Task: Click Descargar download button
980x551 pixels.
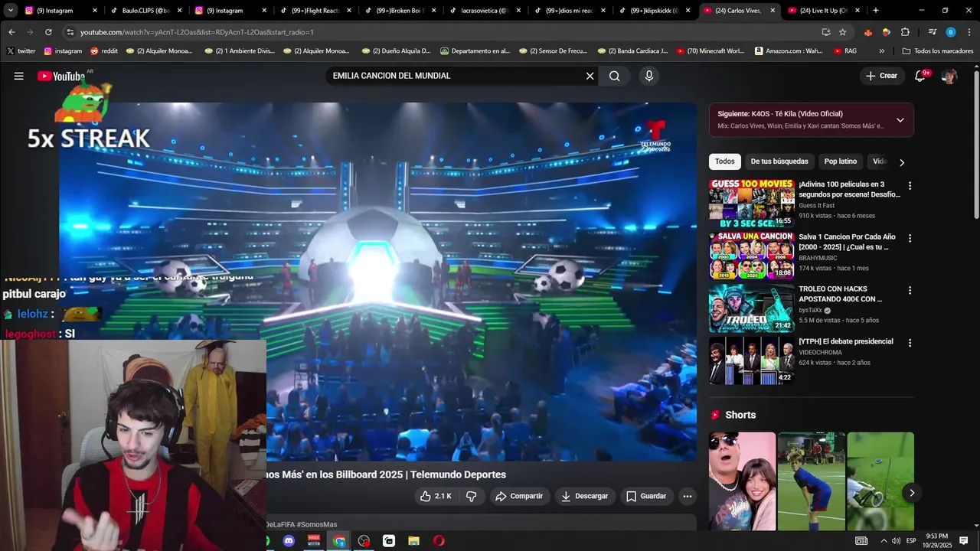Action: click(x=584, y=496)
